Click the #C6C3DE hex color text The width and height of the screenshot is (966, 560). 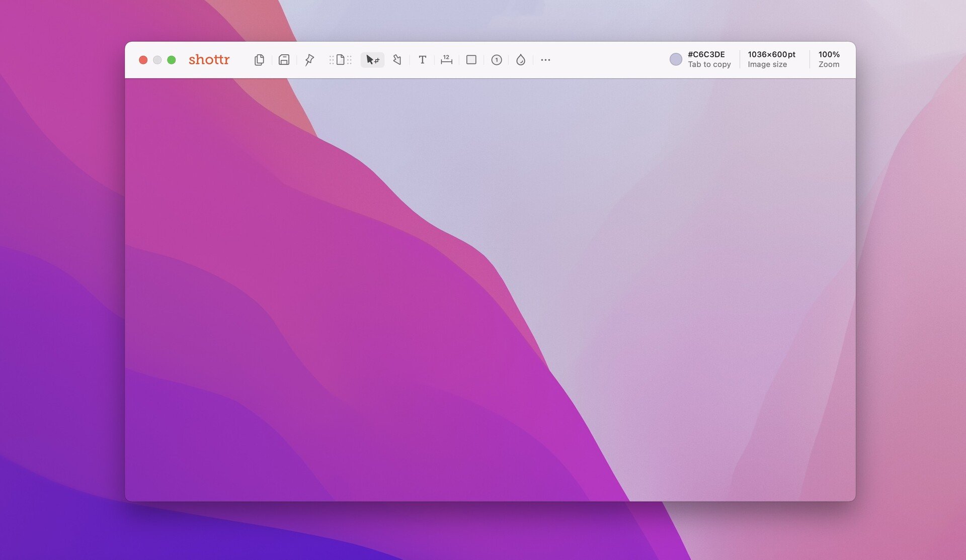click(706, 54)
